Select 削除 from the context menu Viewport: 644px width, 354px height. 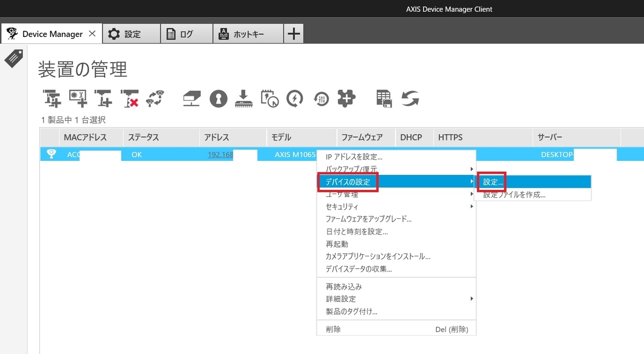point(396,329)
